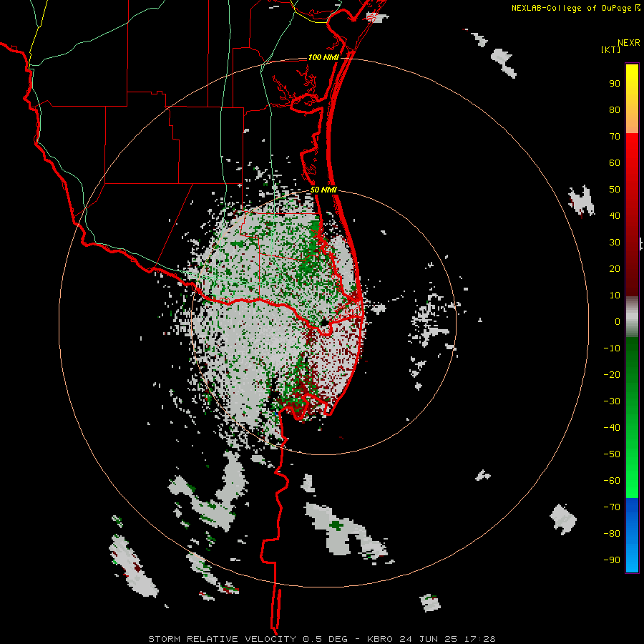Click the "50 NMI" range ring label
644x644 pixels.
pyautogui.click(x=323, y=190)
